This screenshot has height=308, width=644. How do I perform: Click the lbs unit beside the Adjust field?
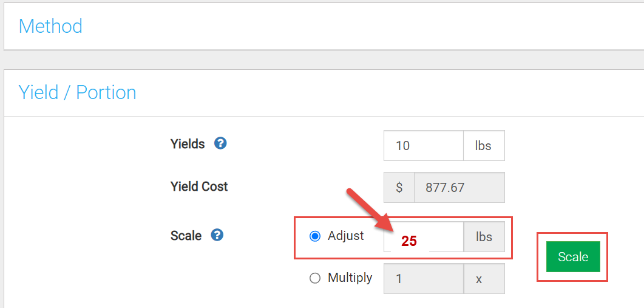point(484,237)
